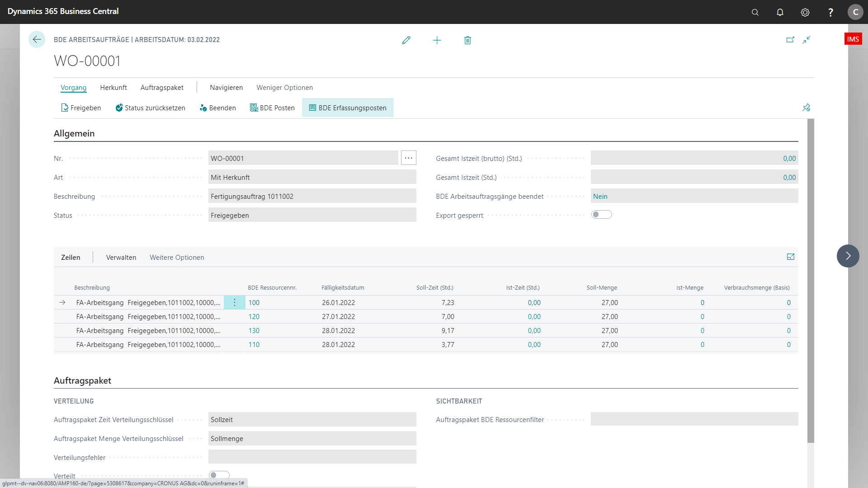
Task: Click Freigeben action
Action: (x=81, y=108)
